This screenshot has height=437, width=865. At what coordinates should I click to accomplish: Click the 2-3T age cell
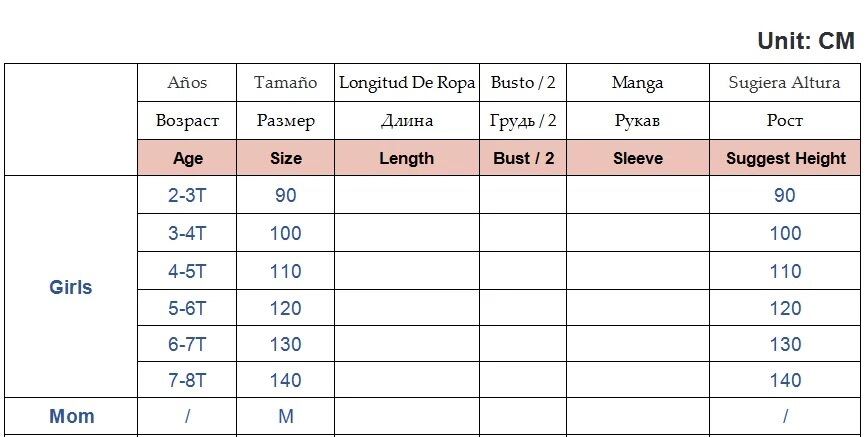tap(187, 195)
